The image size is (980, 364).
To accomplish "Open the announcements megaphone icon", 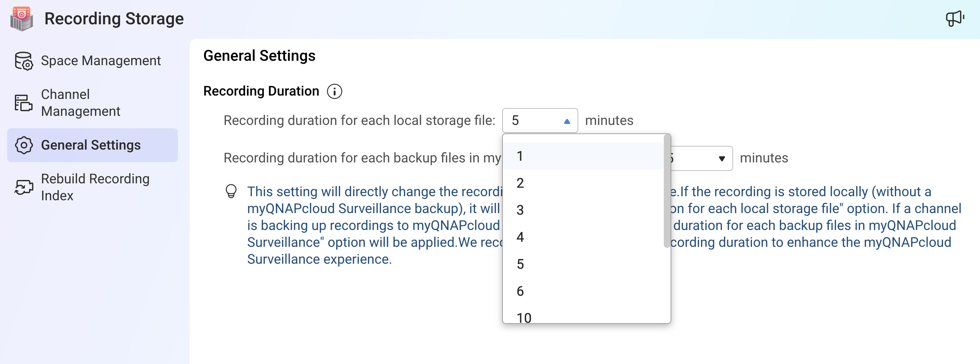I will (x=954, y=19).
